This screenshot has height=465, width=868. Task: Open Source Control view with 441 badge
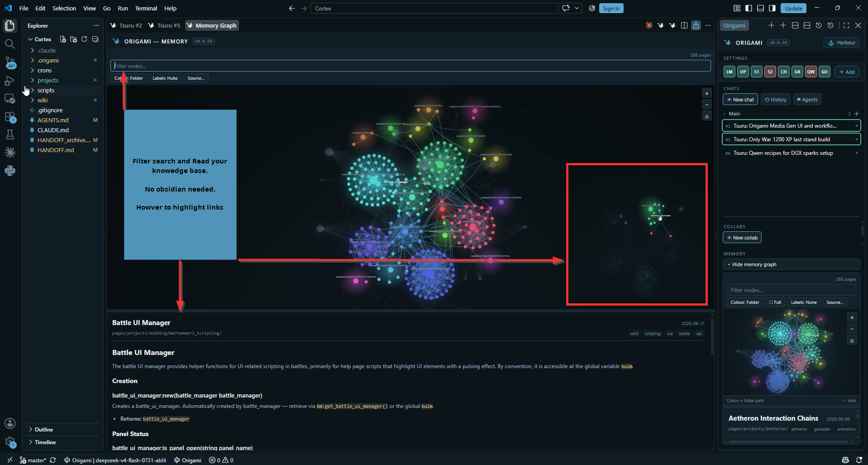[x=10, y=62]
